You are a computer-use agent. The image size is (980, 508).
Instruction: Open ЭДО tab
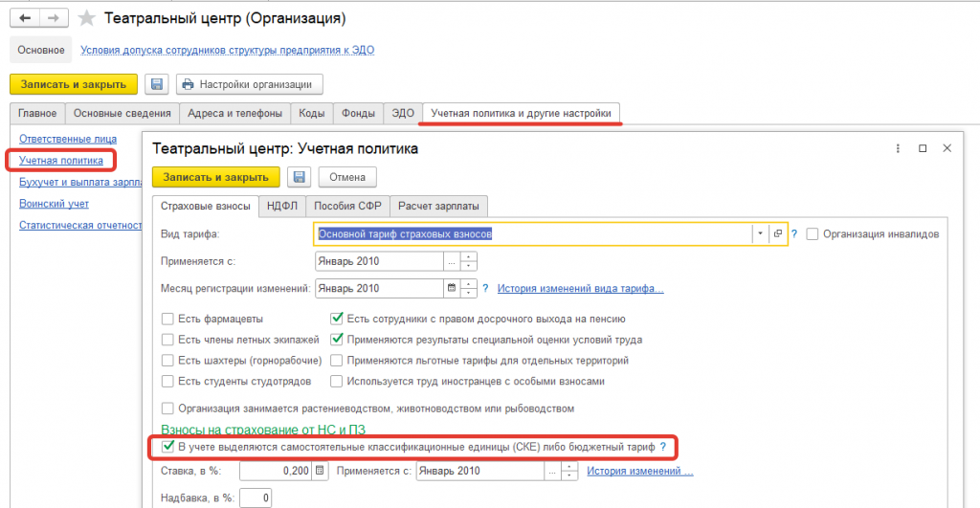[x=403, y=113]
